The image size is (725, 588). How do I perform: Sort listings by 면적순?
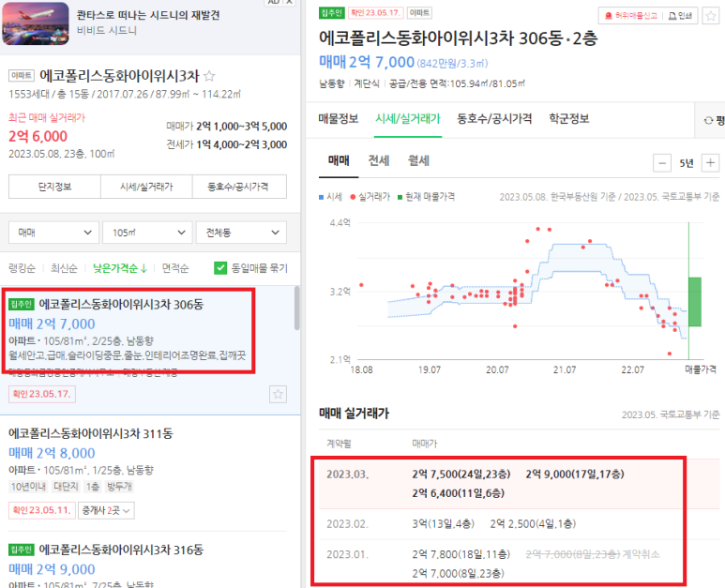point(175,268)
